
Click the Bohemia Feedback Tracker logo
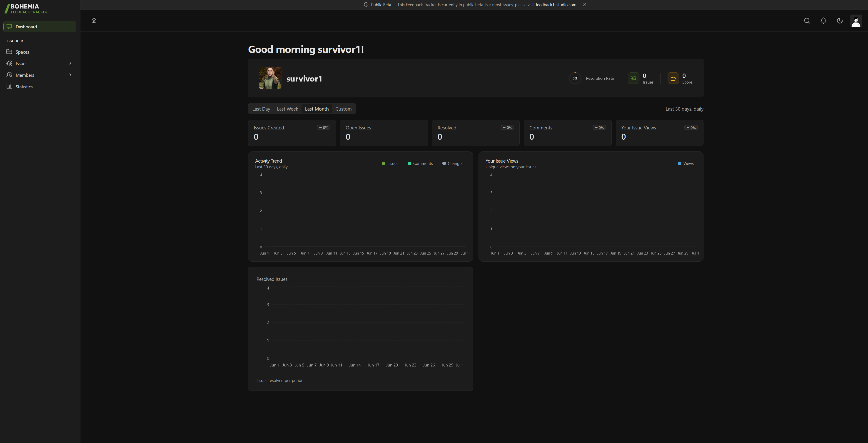click(x=26, y=9)
